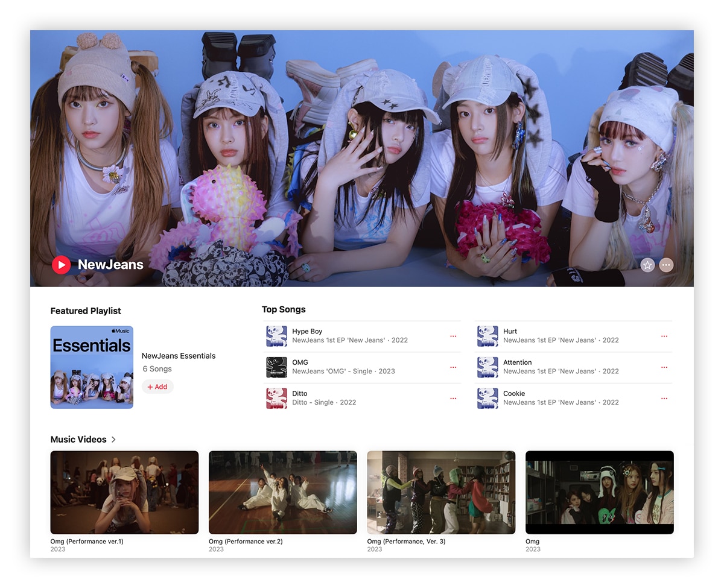This screenshot has width=724, height=588.
Task: Open the artist more options ellipsis button
Action: click(666, 265)
